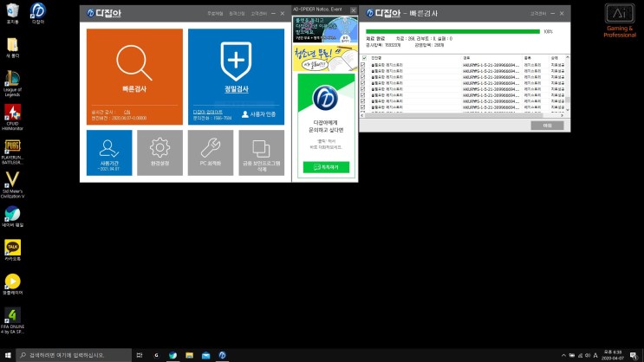
Task: Click the 사용자 인증 user icon
Action: (x=245, y=114)
